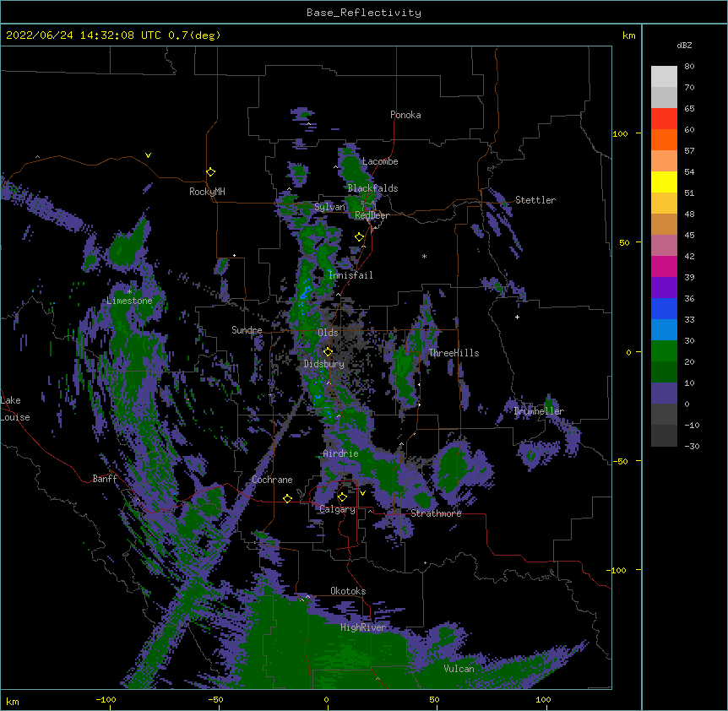
Task: Click the -100 tick on the bottom axis
Action: tap(106, 699)
